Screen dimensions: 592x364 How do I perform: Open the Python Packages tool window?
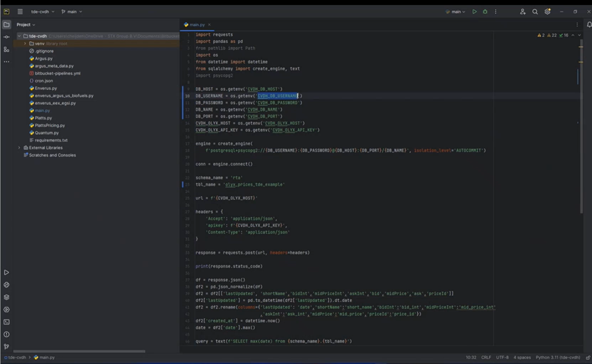pyautogui.click(x=6, y=297)
